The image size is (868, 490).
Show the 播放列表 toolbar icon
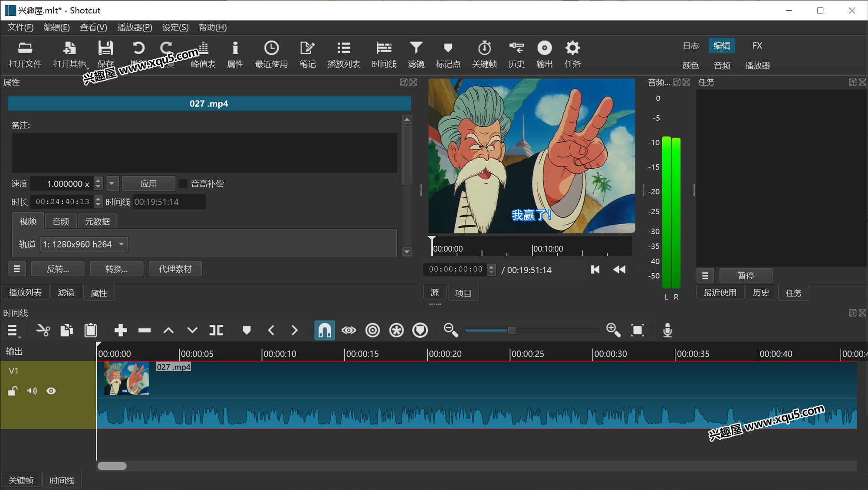coord(344,54)
